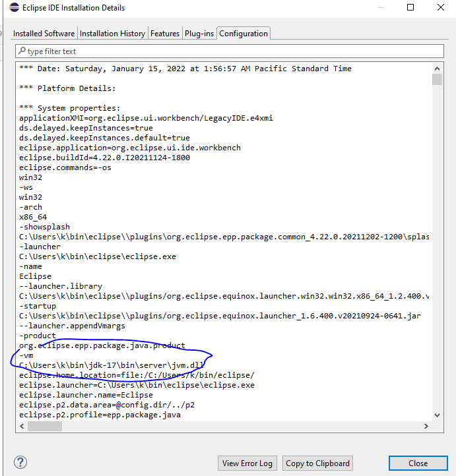Screen dimensions: 456x476
Task: Click the '-showsplash' line
Action: click(44, 227)
